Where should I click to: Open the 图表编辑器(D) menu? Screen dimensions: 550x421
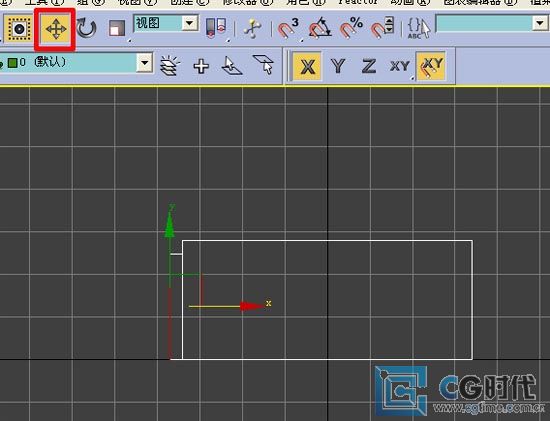tap(480, 2)
